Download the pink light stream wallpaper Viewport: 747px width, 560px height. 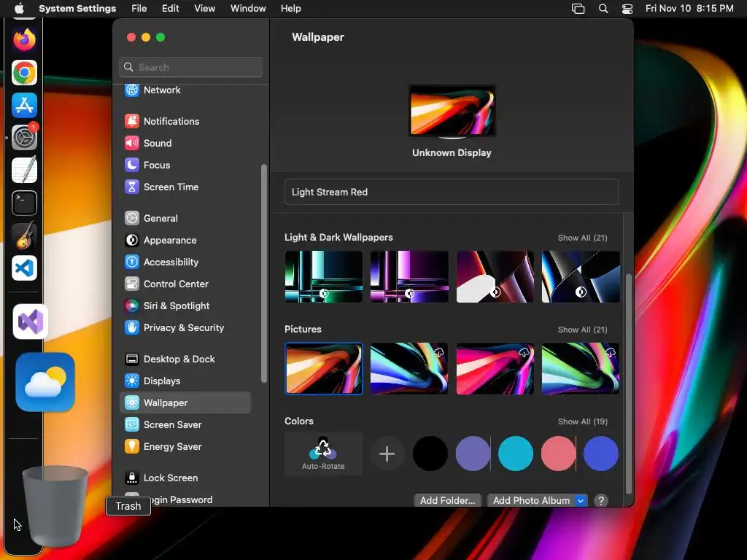click(x=524, y=352)
